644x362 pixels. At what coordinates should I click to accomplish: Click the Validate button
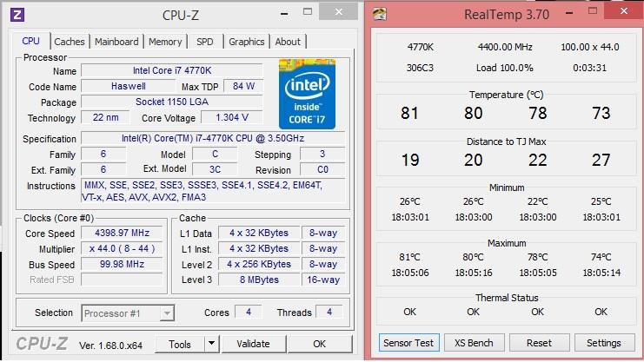point(253,344)
